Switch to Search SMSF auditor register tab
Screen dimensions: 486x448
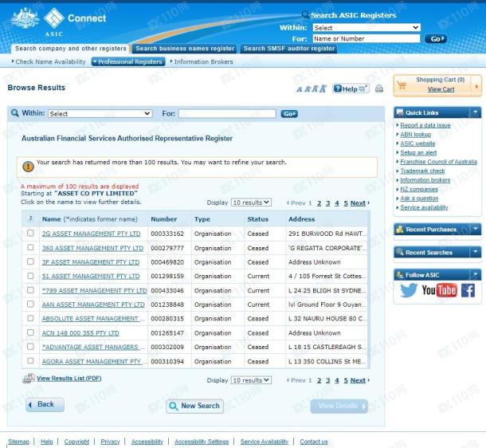tap(289, 49)
